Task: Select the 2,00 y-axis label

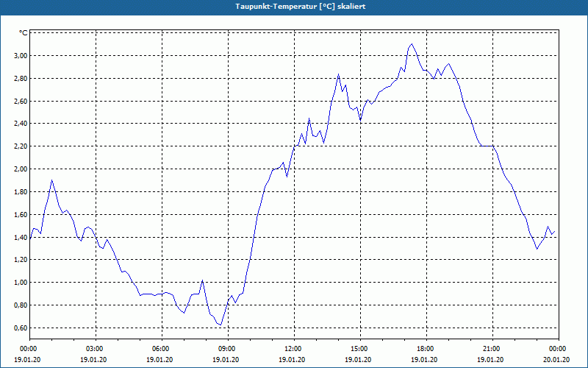Action: click(x=21, y=169)
